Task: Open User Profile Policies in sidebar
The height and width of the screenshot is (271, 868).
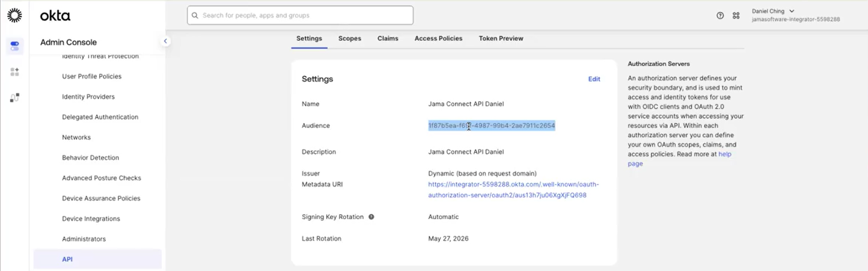Action: coord(92,76)
